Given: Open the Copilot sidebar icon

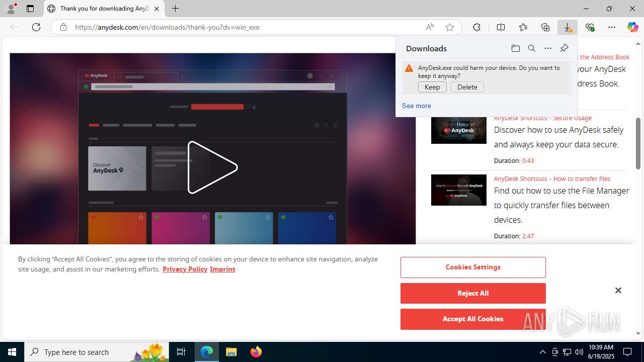Looking at the screenshot, I should pos(632,27).
